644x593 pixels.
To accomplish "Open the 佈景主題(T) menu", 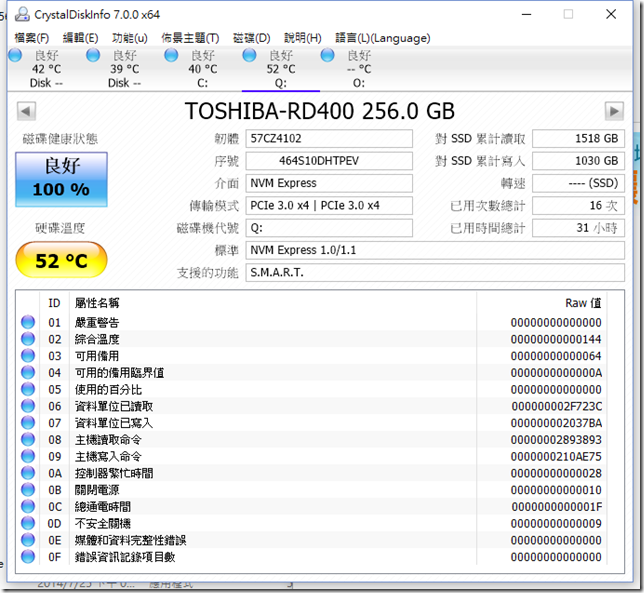I will (190, 38).
